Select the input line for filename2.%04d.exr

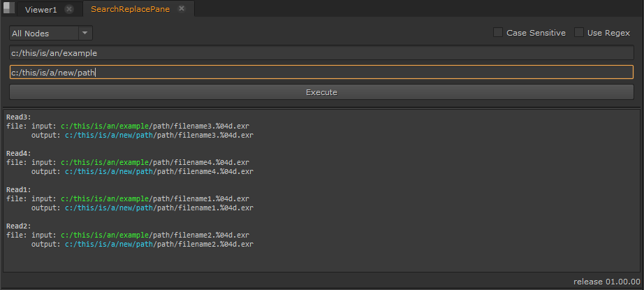click(128, 235)
